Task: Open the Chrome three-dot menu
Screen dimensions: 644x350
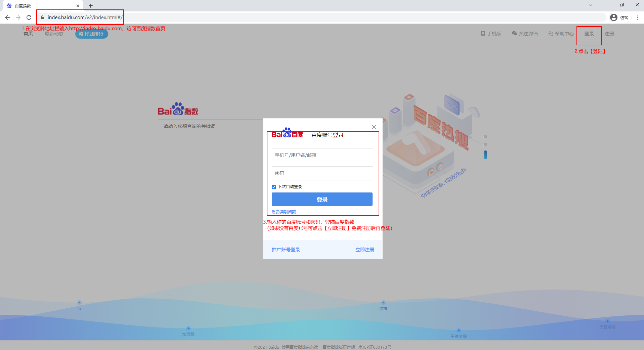Action: pyautogui.click(x=638, y=17)
